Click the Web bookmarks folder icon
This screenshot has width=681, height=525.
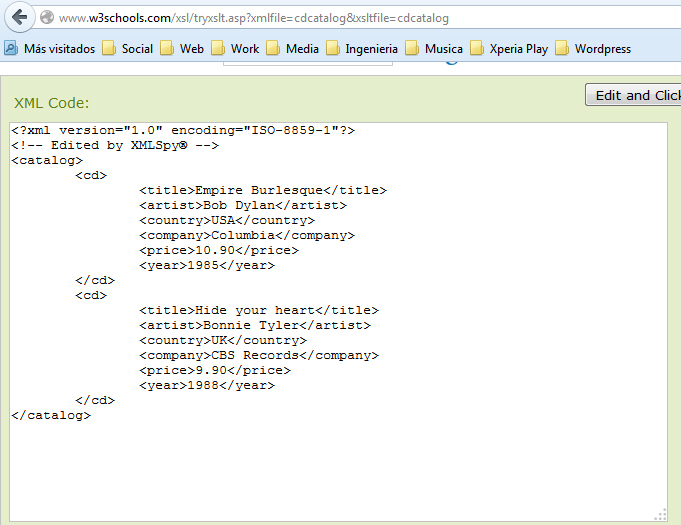pos(167,48)
